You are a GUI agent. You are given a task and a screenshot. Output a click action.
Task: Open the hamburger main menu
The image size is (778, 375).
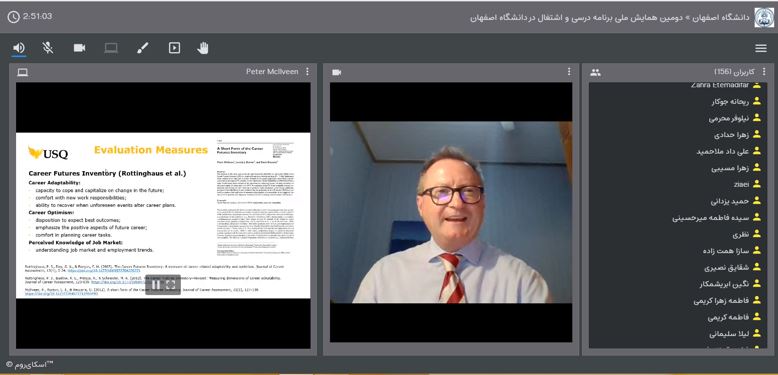[x=761, y=48]
